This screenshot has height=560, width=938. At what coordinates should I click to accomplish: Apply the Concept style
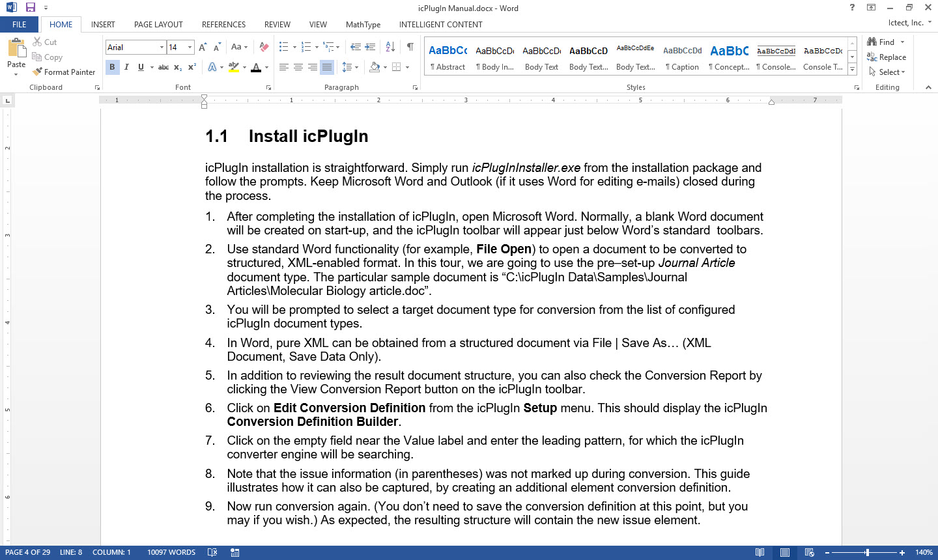click(x=729, y=57)
